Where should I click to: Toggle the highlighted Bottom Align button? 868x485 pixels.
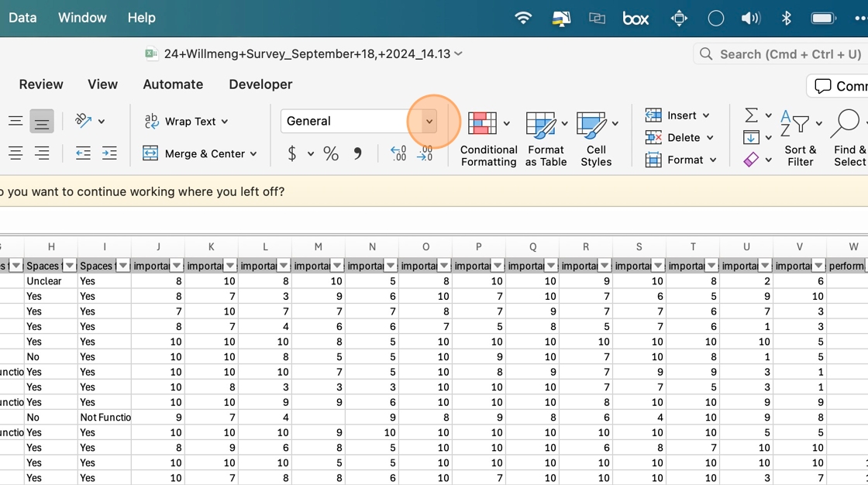pos(42,121)
